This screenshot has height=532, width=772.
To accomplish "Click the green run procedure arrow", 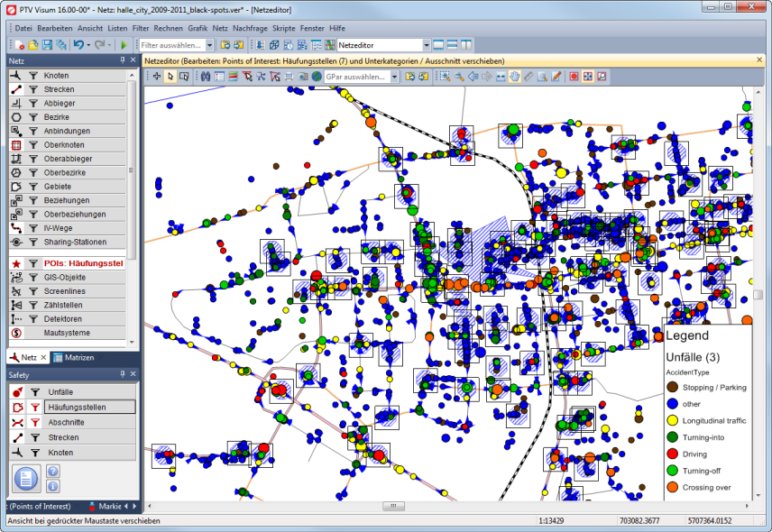I will [124, 44].
